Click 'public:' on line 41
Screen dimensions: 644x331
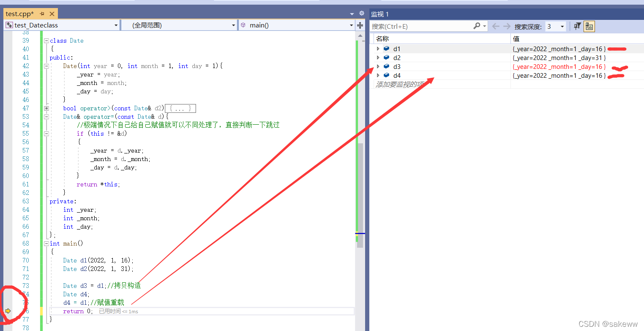[61, 57]
